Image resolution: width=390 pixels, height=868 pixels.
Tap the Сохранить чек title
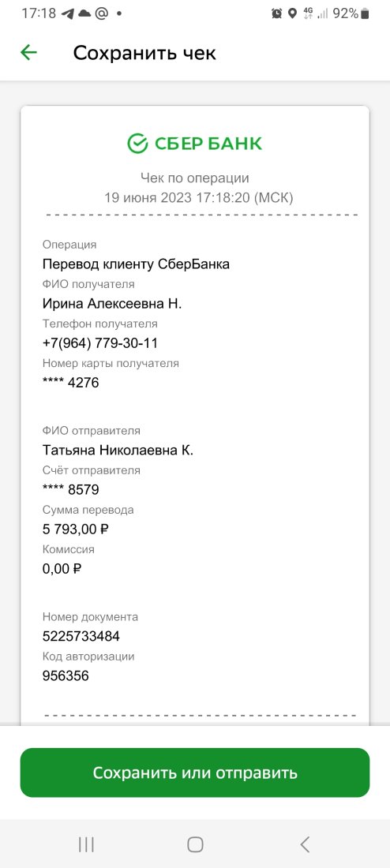coord(144,53)
